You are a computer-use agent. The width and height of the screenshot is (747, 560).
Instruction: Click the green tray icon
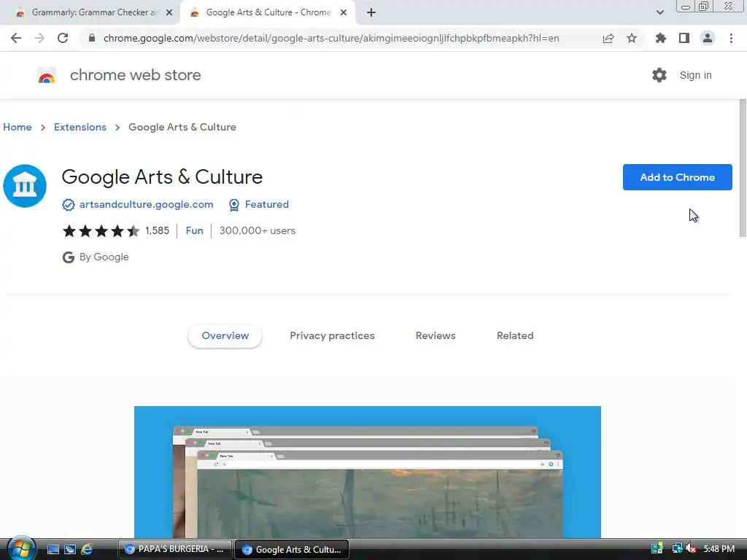tap(657, 548)
